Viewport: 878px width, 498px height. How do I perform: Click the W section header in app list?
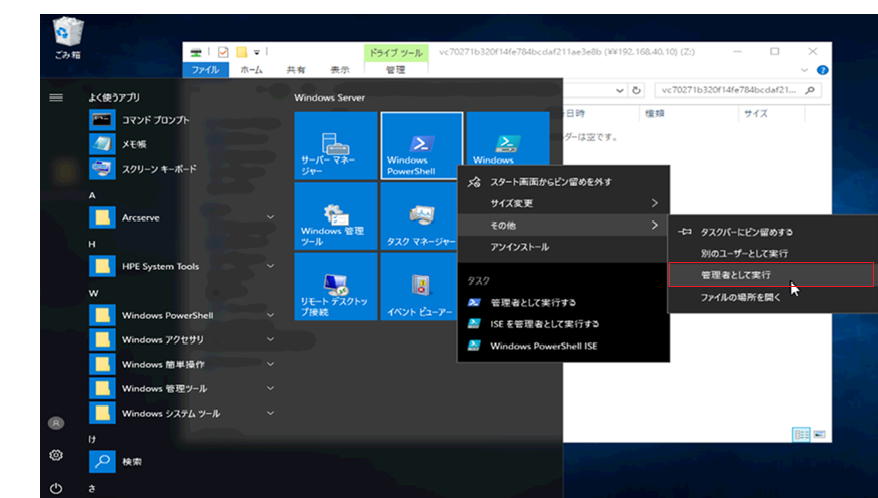[x=94, y=293]
